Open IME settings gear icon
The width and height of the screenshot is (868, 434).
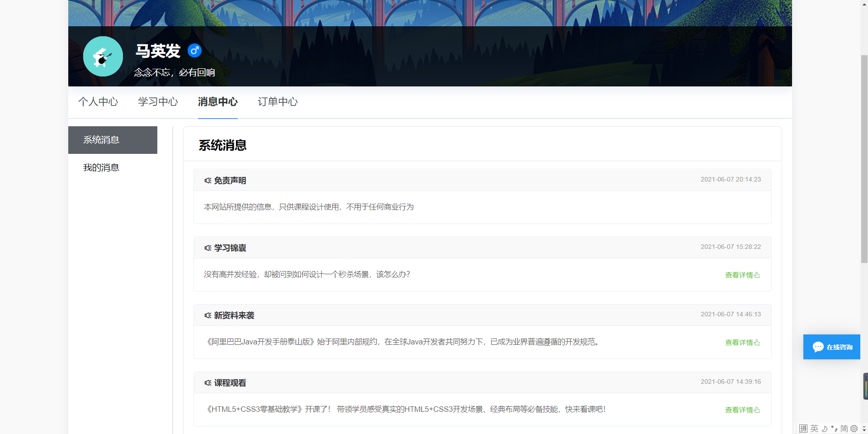tap(854, 429)
